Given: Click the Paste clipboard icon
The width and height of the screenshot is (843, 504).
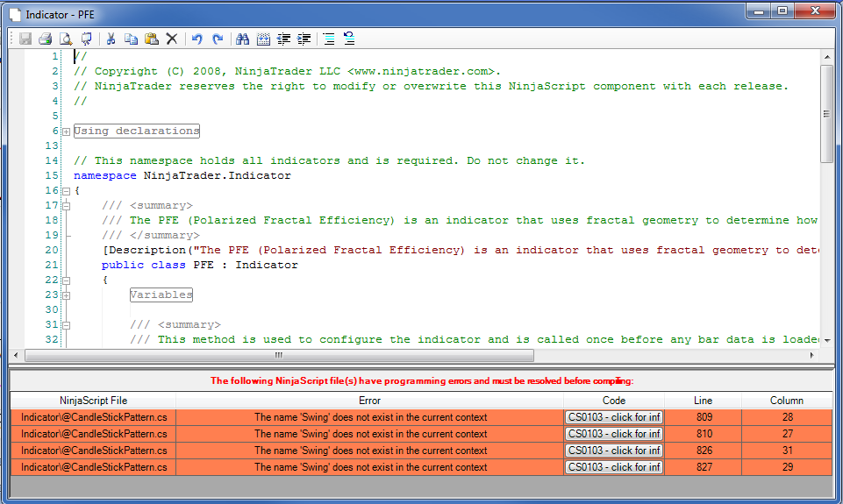Looking at the screenshot, I should 152,39.
